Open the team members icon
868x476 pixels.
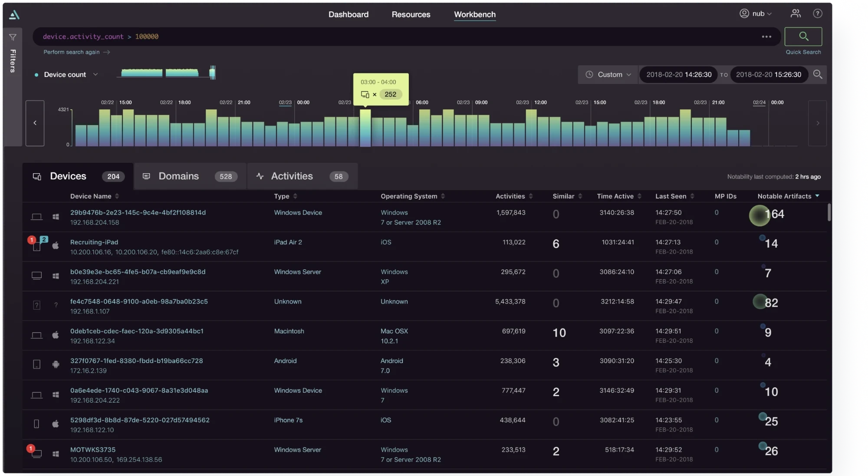795,13
